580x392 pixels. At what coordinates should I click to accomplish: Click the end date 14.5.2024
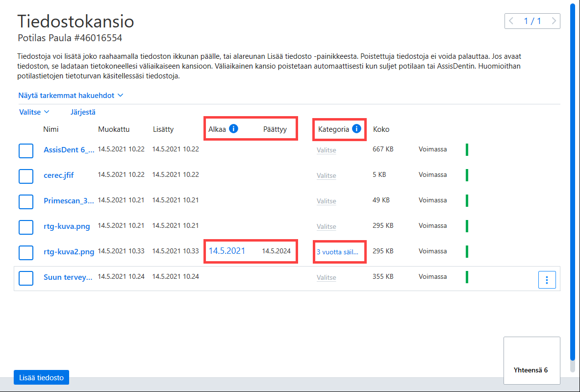pyautogui.click(x=277, y=251)
